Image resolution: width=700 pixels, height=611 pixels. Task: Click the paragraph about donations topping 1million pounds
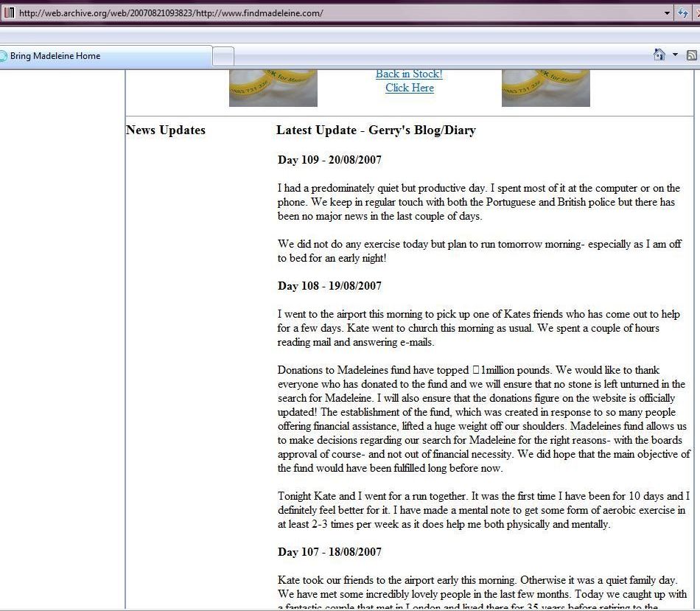pos(483,419)
